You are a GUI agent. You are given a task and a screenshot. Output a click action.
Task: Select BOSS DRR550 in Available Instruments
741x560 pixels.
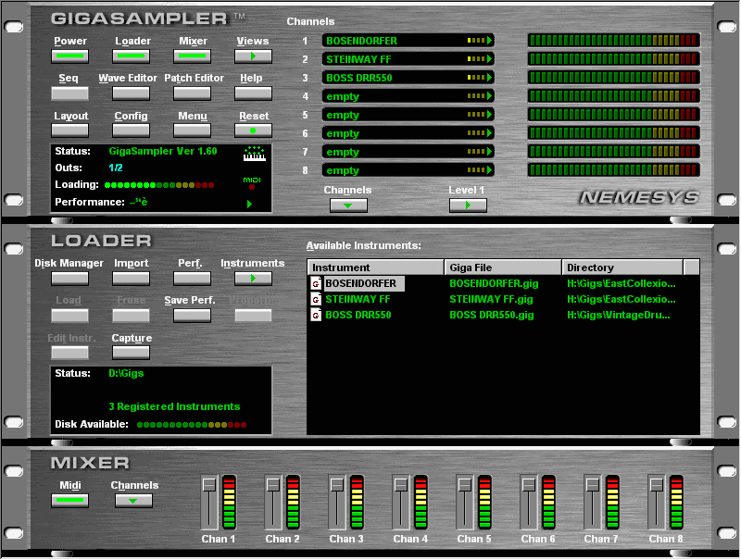[x=358, y=315]
